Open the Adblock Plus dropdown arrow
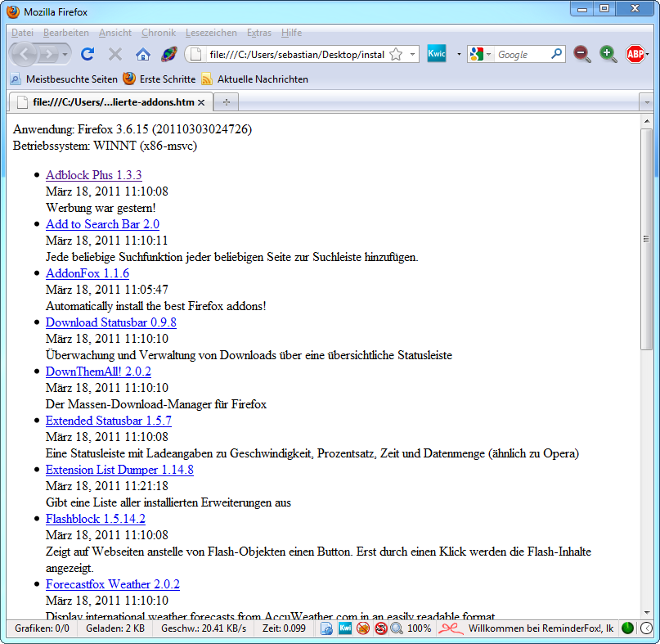 click(648, 54)
